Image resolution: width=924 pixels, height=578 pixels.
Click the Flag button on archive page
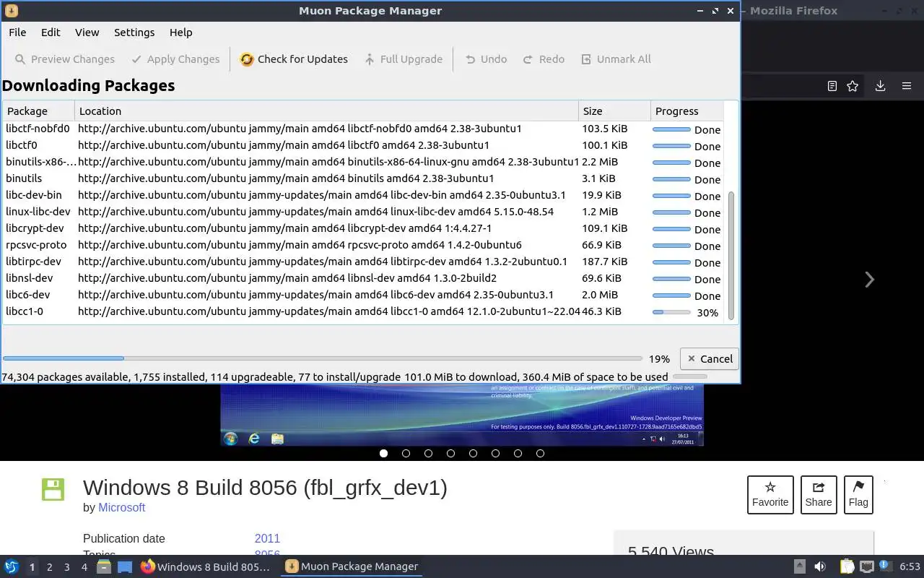858,495
